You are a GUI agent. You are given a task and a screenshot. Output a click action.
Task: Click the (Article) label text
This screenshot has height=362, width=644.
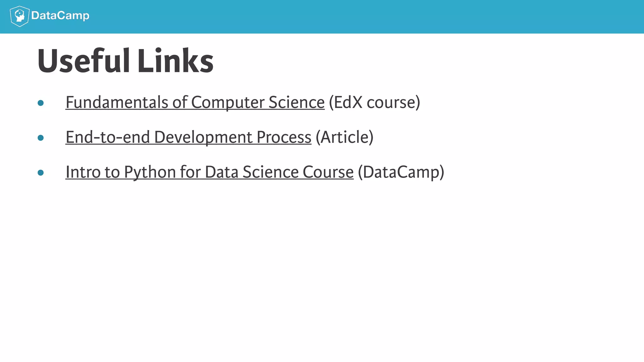click(x=345, y=137)
